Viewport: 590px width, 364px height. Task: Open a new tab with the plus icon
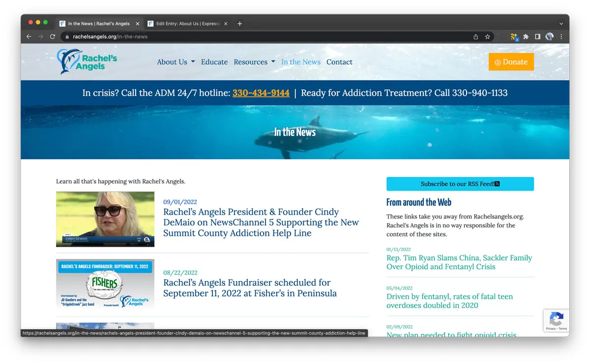coord(239,24)
